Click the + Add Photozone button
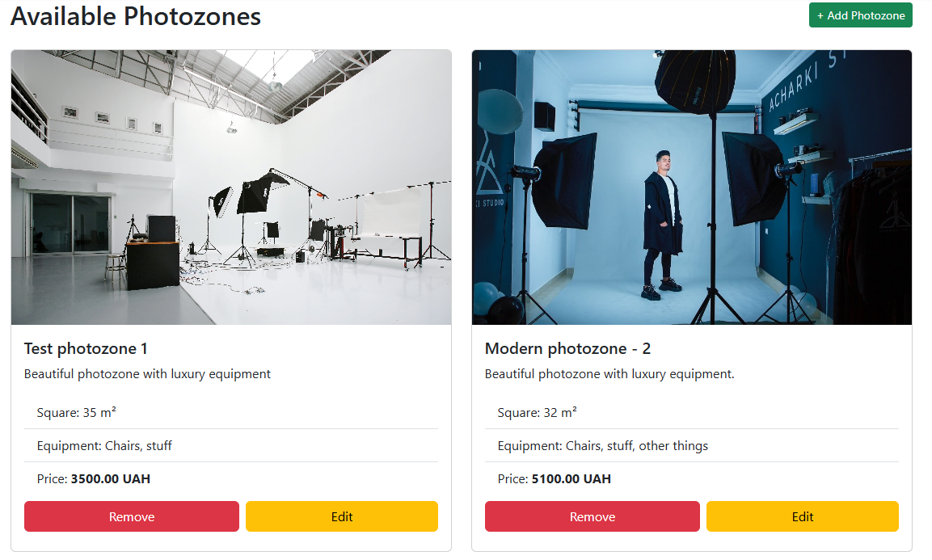 [860, 15]
